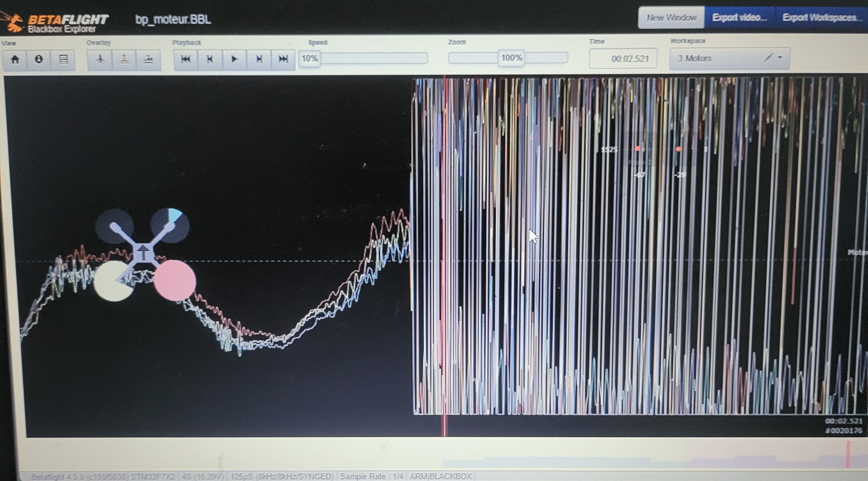This screenshot has height=481, width=868.
Task: Click the home view icon
Action: (x=15, y=60)
